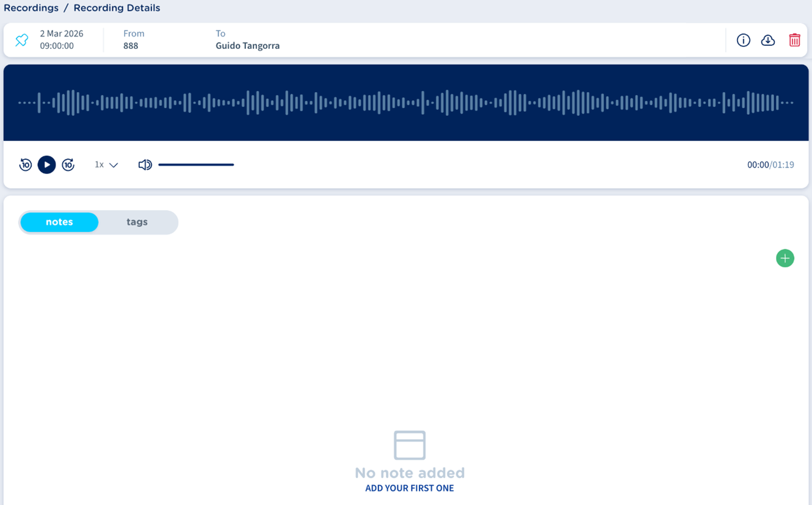Skip forward 10 seconds
812x505 pixels.
coord(68,165)
